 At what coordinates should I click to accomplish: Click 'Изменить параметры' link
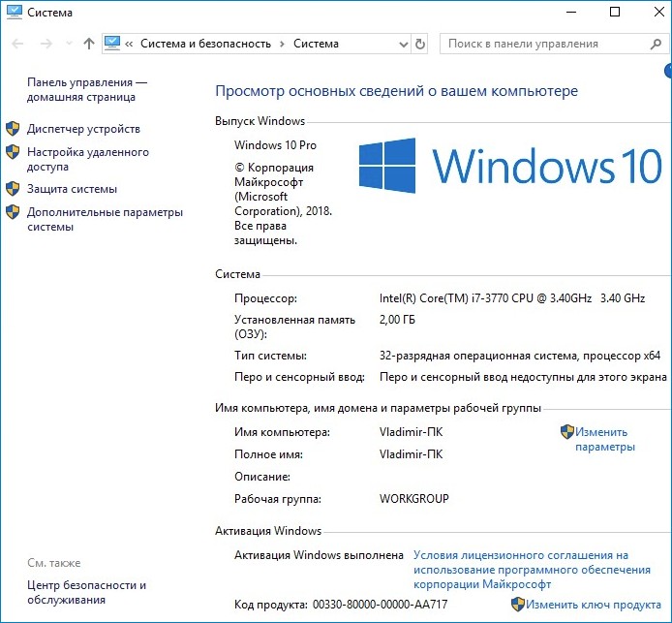click(x=605, y=439)
